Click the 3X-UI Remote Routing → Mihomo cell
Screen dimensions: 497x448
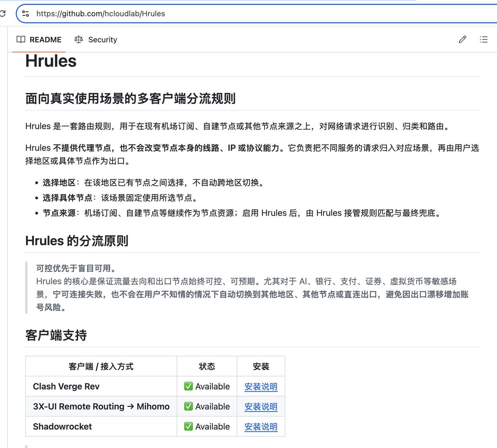click(x=101, y=407)
